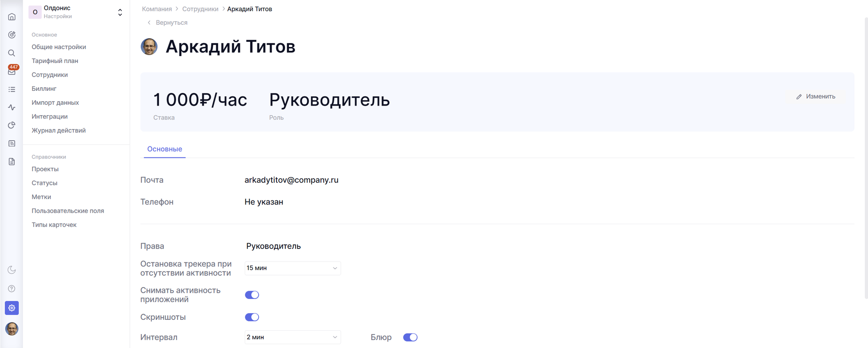Disable the app activity tracking toggle

tap(252, 295)
